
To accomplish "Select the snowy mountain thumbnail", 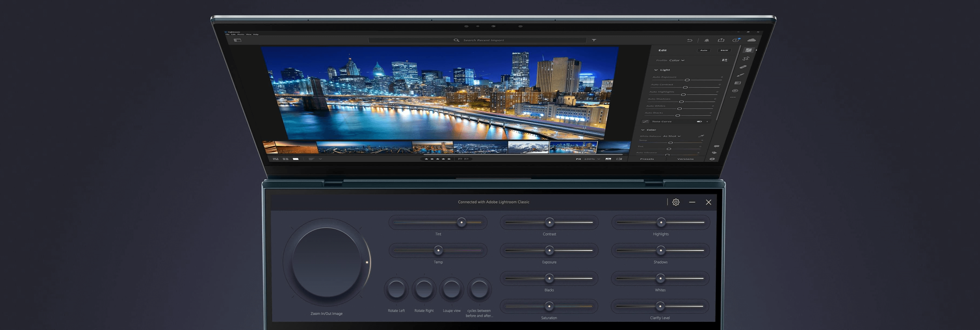I will tap(528, 147).
